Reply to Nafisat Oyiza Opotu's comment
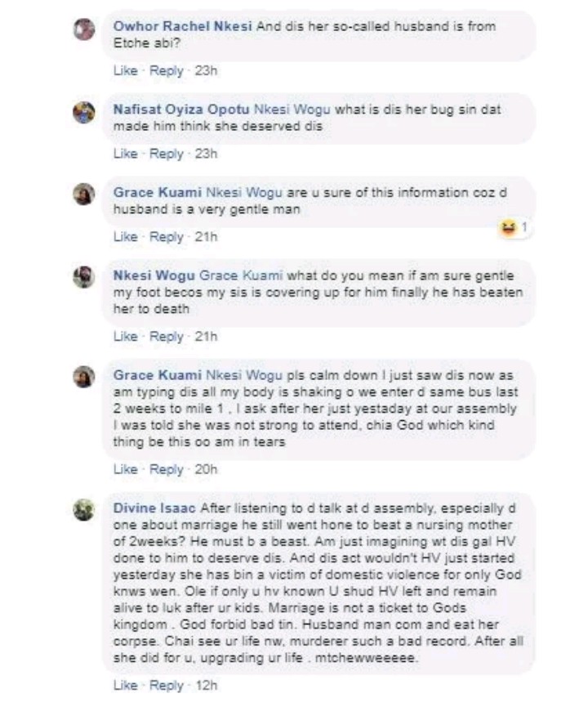Screen dimensions: 588x707 (x=167, y=154)
